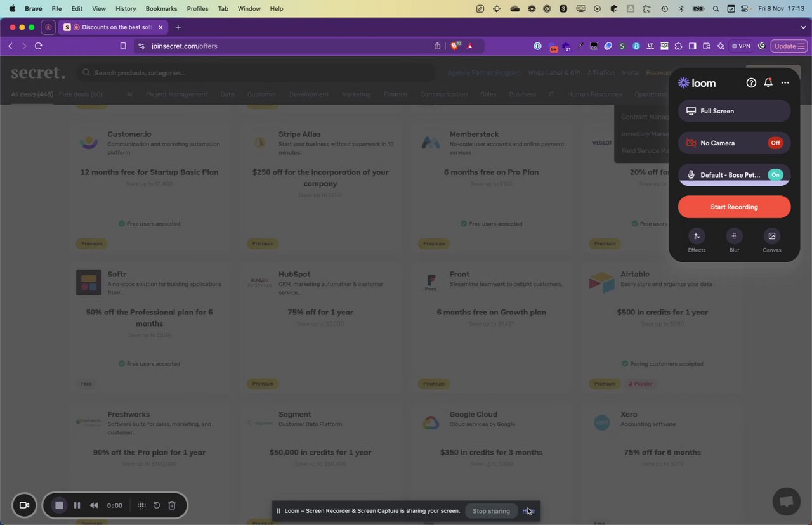
Task: Select the Free deals (60) tab
Action: (x=81, y=94)
